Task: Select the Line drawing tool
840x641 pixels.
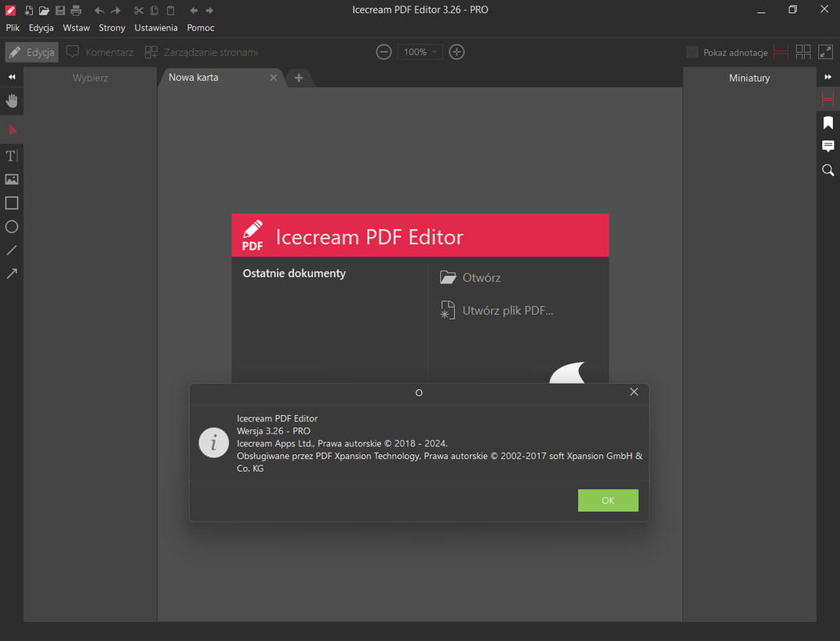Action: click(12, 250)
